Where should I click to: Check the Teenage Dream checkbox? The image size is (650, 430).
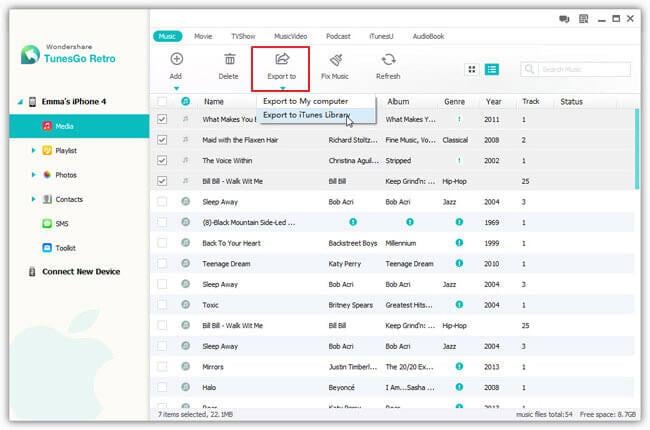(162, 264)
